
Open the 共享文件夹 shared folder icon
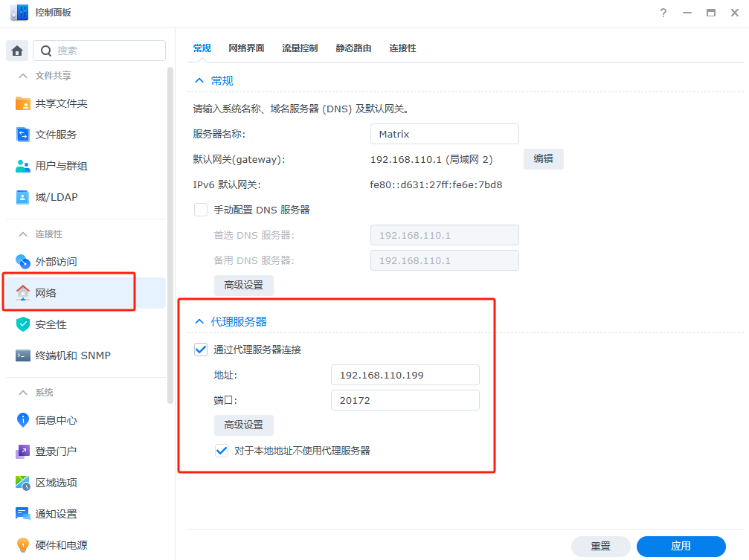(x=23, y=103)
